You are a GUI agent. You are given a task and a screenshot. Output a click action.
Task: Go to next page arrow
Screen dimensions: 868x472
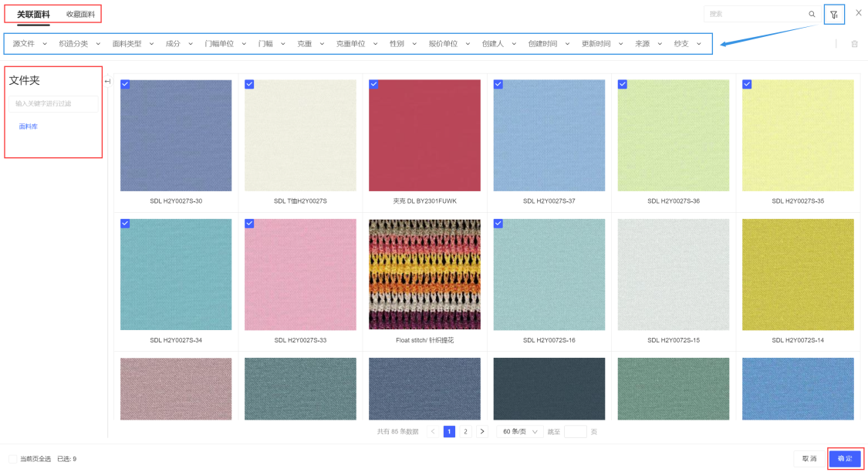pos(482,432)
